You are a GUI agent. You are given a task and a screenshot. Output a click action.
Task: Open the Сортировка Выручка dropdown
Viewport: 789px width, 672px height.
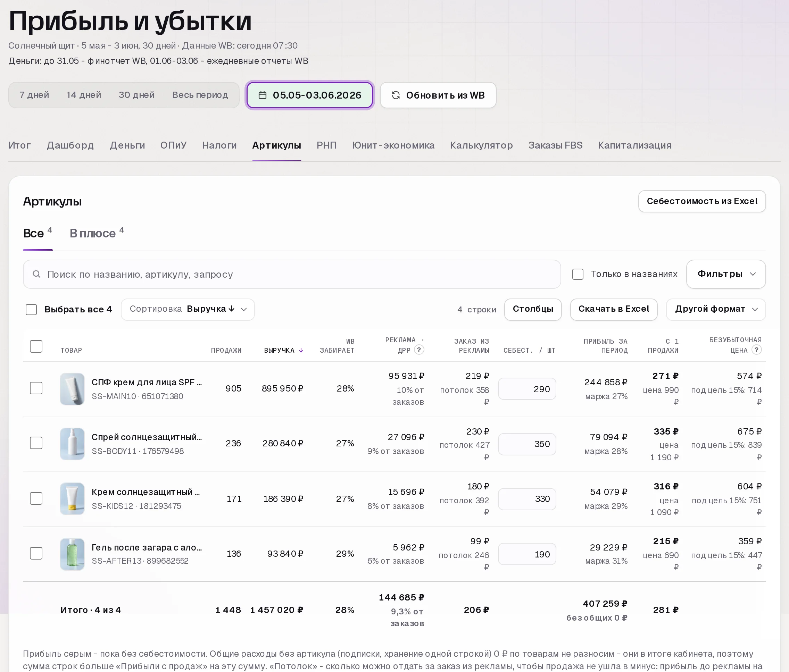188,309
